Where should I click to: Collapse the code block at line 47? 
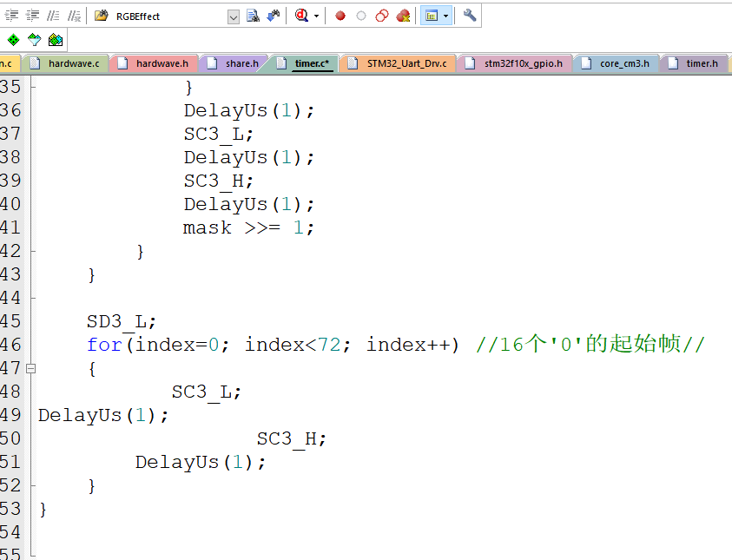pyautogui.click(x=30, y=369)
